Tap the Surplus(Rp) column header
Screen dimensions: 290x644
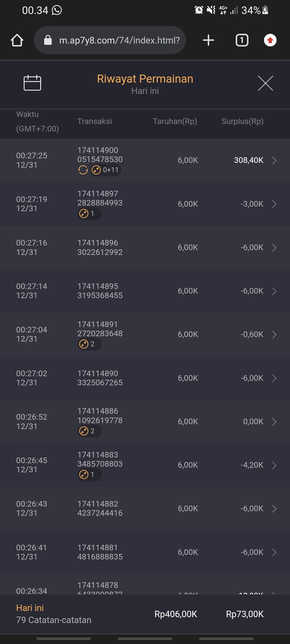pyautogui.click(x=242, y=121)
